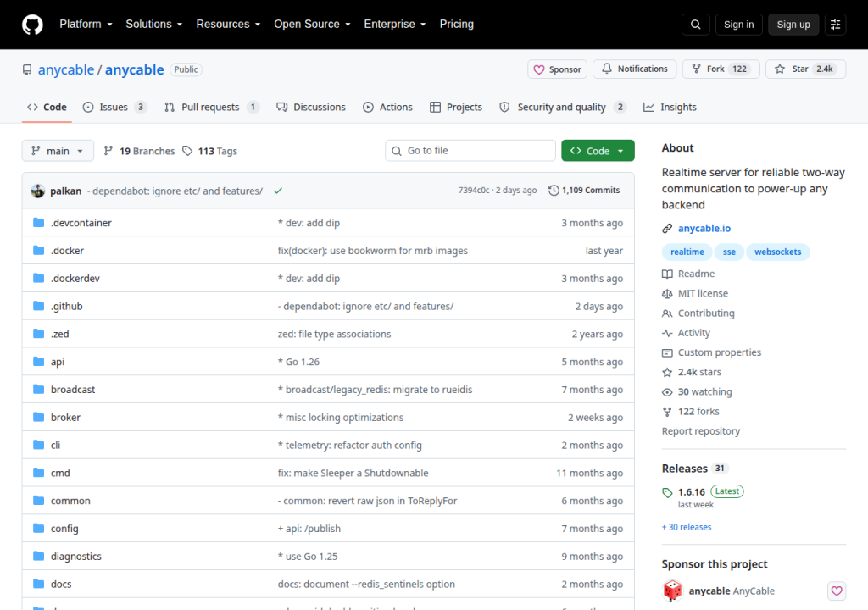The width and height of the screenshot is (868, 610).
Task: Click the websockets topic tag
Action: click(x=778, y=252)
